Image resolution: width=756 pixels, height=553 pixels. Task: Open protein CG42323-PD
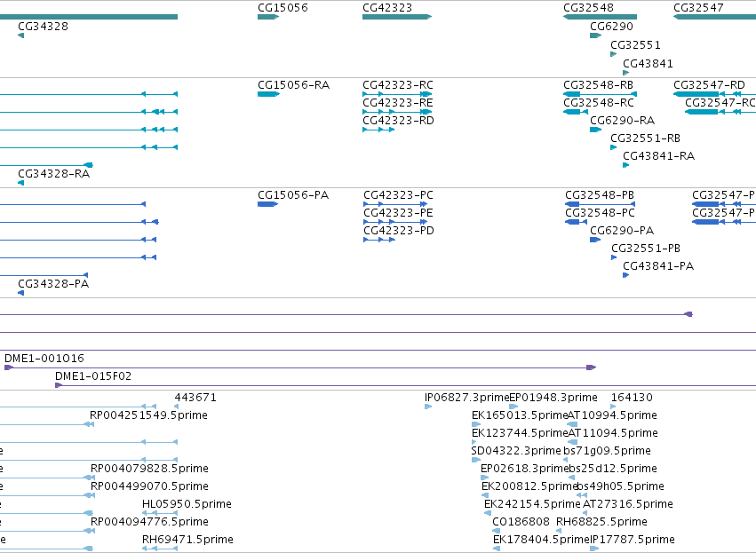click(x=399, y=231)
